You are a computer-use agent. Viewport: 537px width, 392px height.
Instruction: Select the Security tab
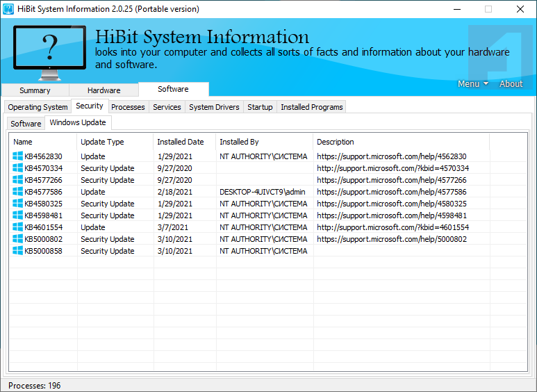tap(90, 106)
